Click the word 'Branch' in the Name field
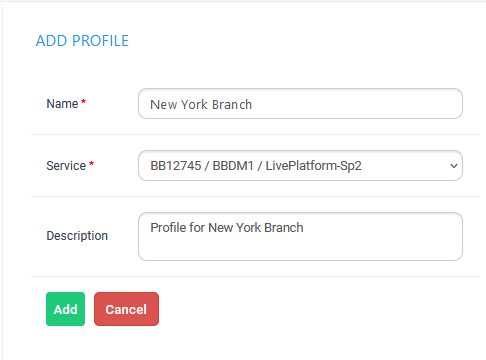The width and height of the screenshot is (486, 360). (x=232, y=105)
